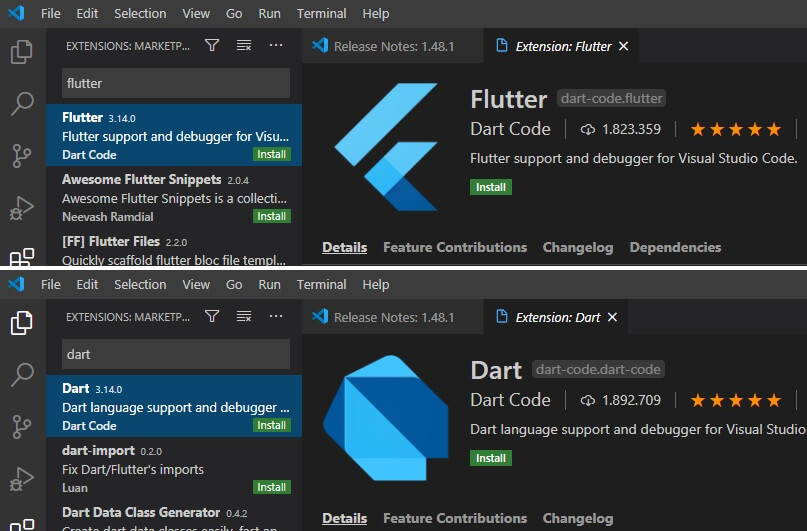Select the Extension: Flutter editor tab
807x531 pixels.
coord(561,46)
